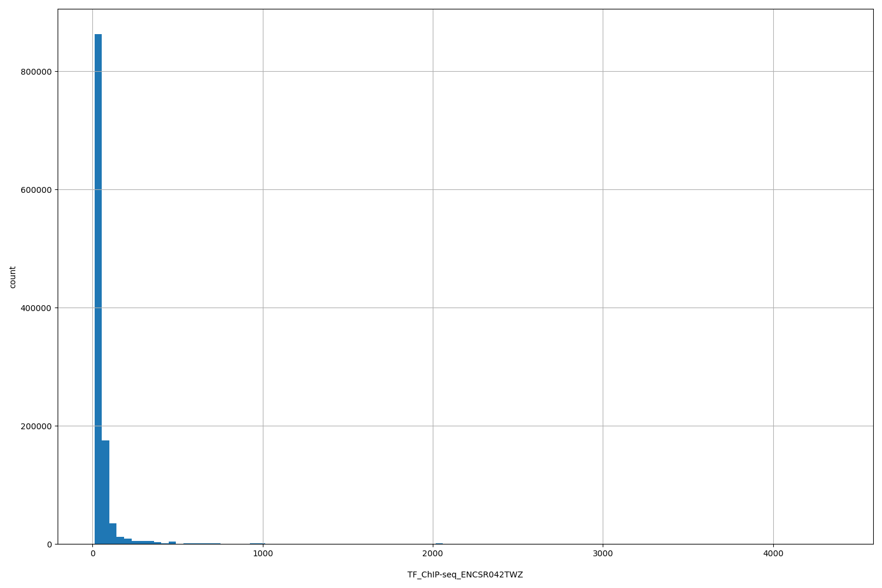Click the tallest histogram bar near zero
Viewport: 882px width, 588px height.
coord(98,294)
